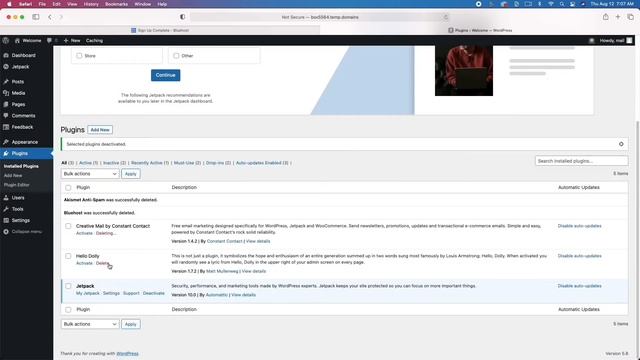Open Safari's Bookmarks menu
Viewport: 640px width, 360px height.
(116, 4)
